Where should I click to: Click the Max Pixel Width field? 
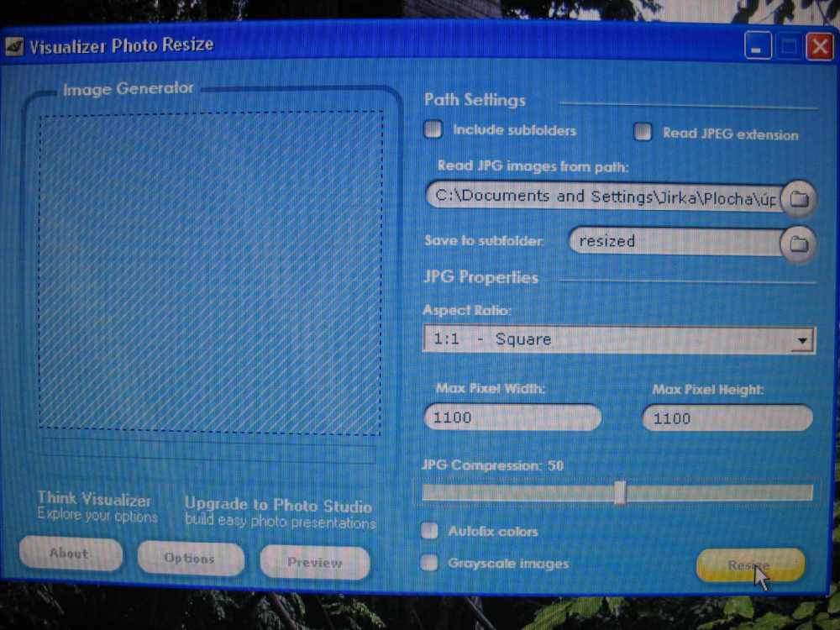pyautogui.click(x=512, y=417)
